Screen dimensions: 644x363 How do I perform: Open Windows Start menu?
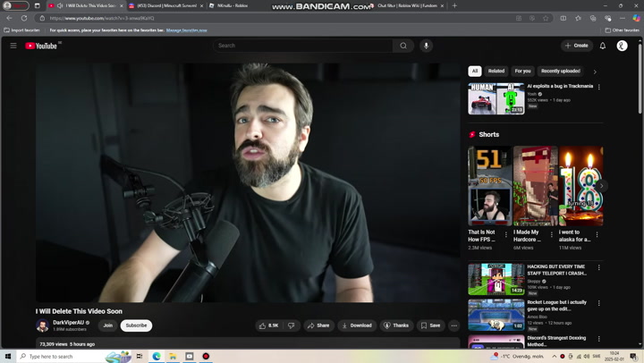pyautogui.click(x=8, y=356)
